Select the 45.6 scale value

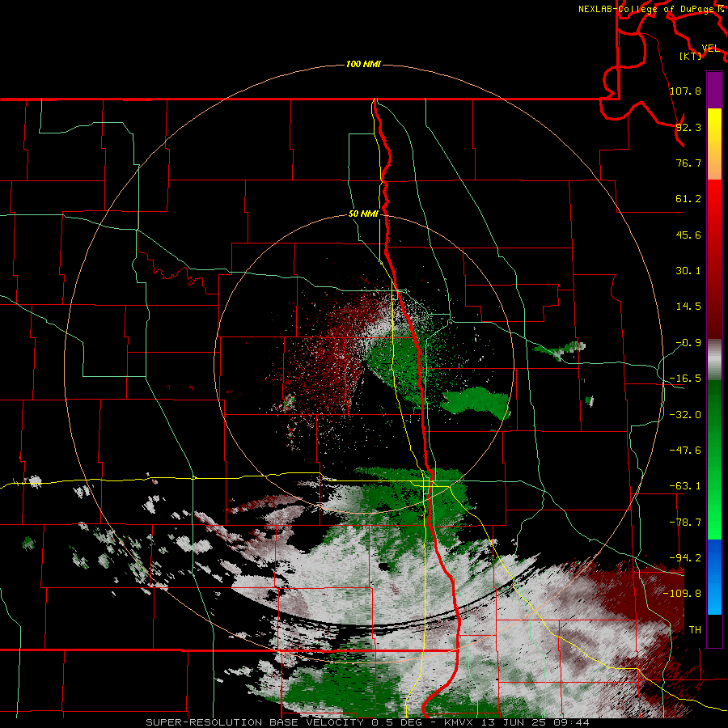(688, 235)
